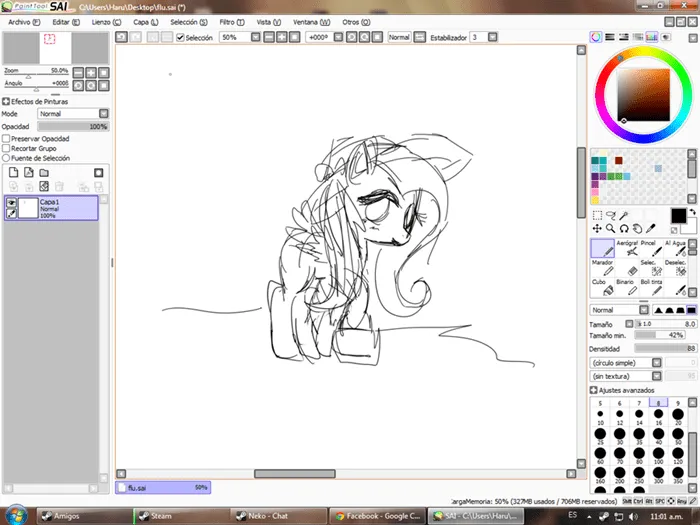Choose the Al Agua watercolor tool
Image resolution: width=700 pixels, height=525 pixels.
[675, 248]
